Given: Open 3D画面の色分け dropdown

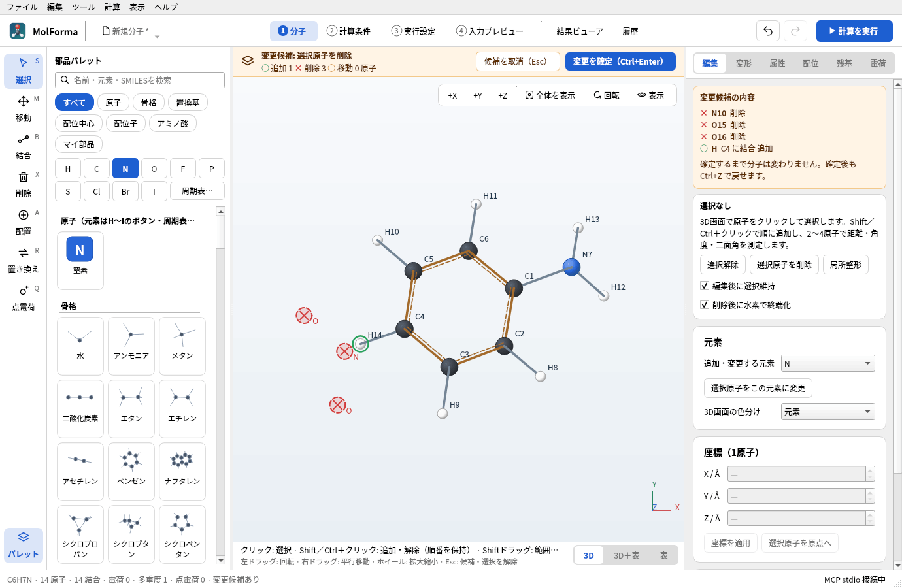Looking at the screenshot, I should click(x=827, y=412).
